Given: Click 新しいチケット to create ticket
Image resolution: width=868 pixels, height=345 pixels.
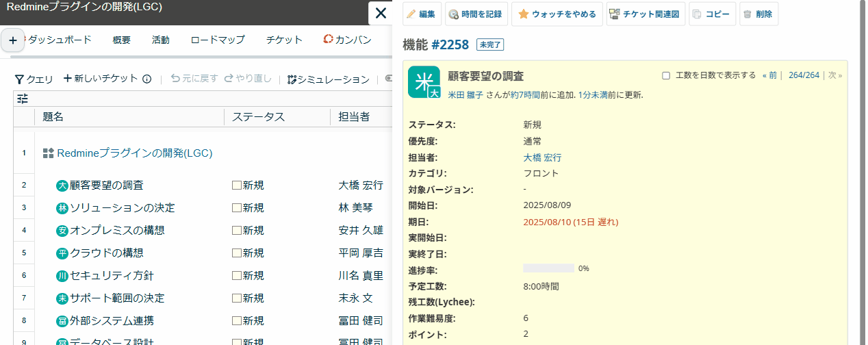Looking at the screenshot, I should tap(101, 79).
